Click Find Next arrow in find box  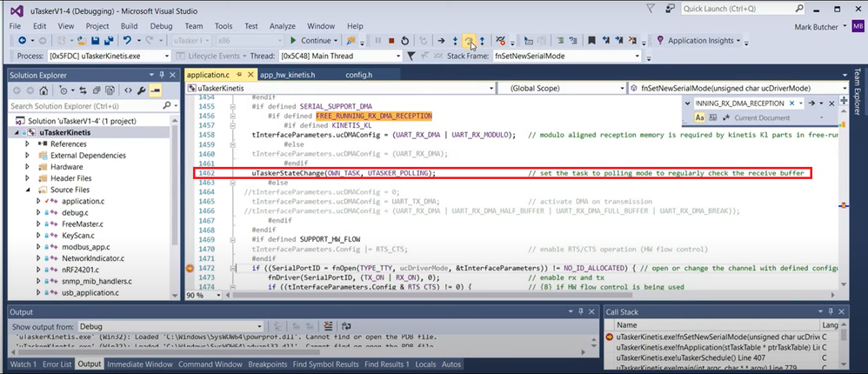[811, 104]
